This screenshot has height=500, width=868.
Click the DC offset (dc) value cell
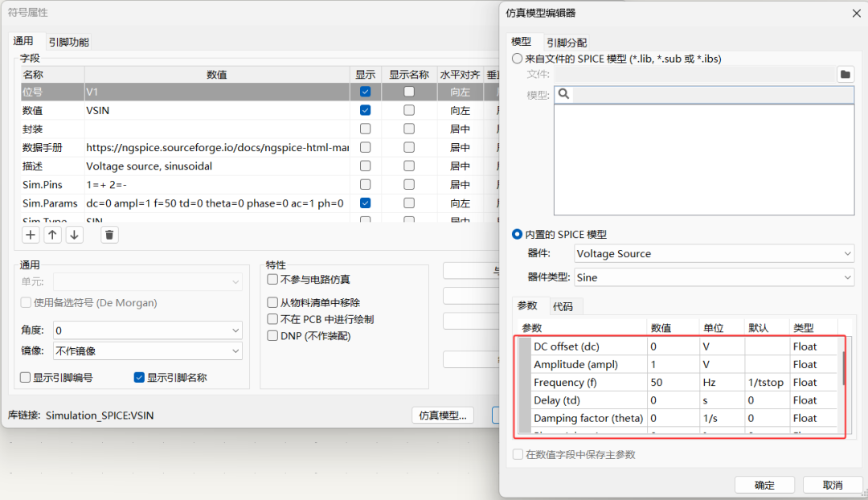coord(674,346)
